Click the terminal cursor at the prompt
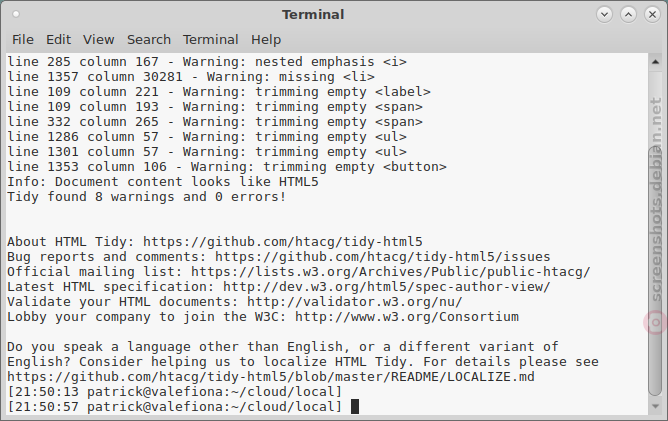The width and height of the screenshot is (668, 421). click(355, 407)
